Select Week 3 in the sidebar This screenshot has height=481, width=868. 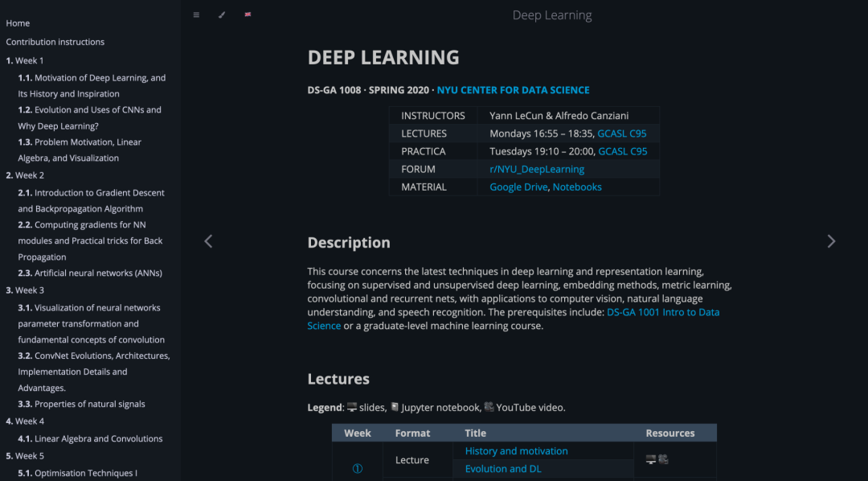[x=25, y=290]
